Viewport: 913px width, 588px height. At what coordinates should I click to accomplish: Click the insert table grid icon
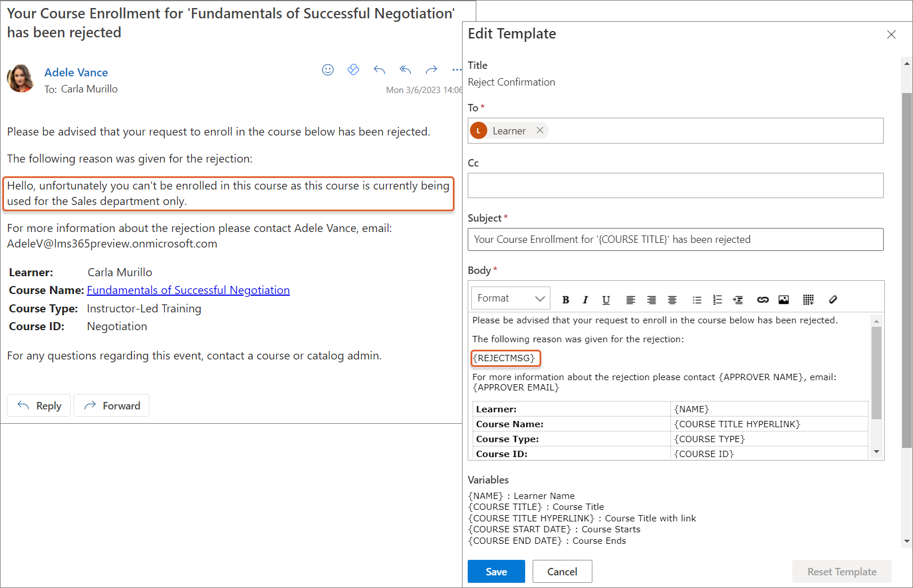point(808,300)
